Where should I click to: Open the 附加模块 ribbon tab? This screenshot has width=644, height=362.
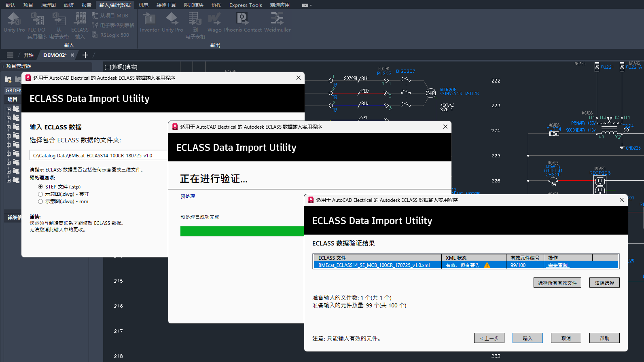coord(194,5)
